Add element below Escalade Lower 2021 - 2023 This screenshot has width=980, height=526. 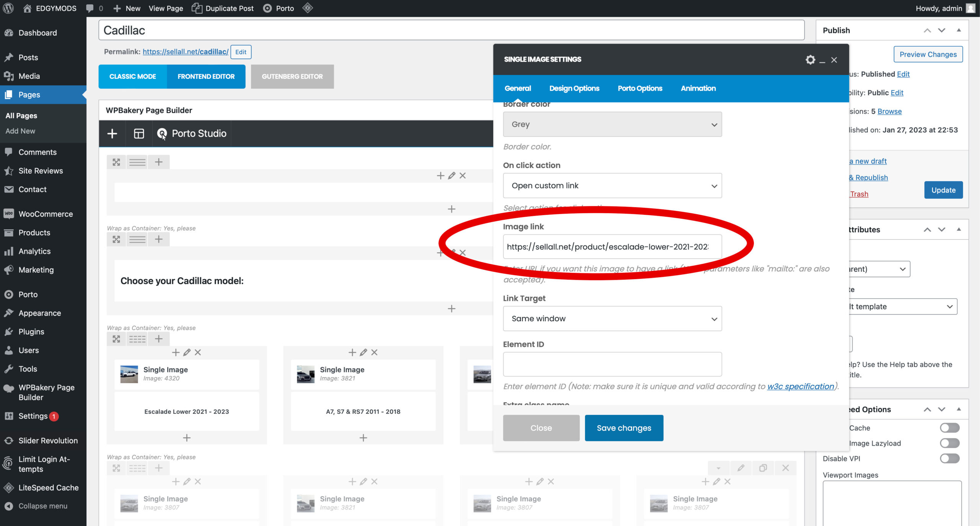187,438
